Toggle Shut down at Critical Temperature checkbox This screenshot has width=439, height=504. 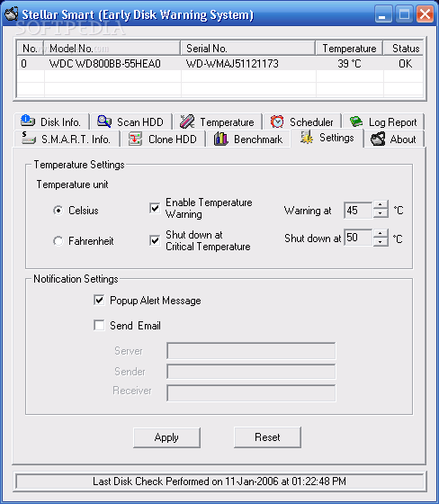click(155, 240)
